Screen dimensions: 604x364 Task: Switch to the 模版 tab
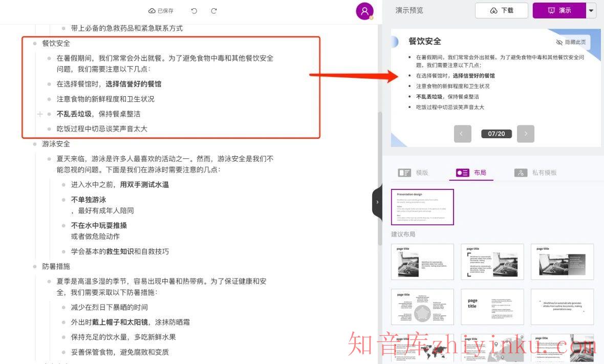pos(413,173)
